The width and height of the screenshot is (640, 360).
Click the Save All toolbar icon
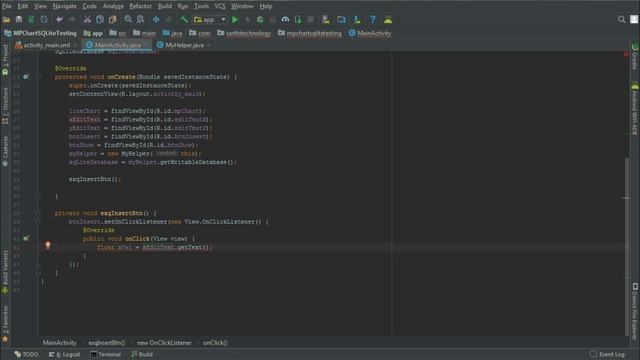pos(19,20)
